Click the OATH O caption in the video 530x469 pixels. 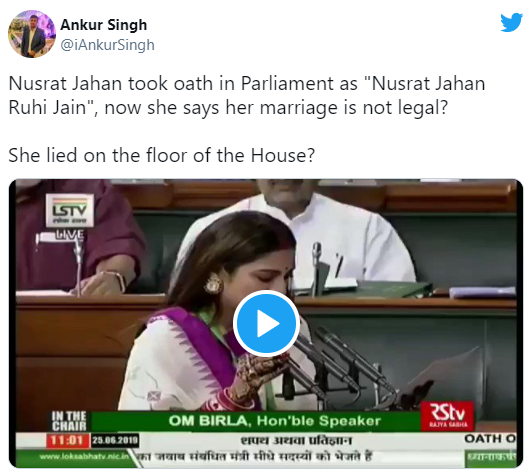click(x=490, y=439)
